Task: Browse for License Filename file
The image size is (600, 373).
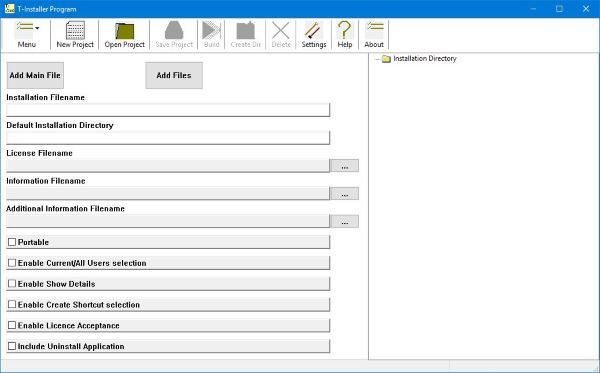Action: (345, 166)
